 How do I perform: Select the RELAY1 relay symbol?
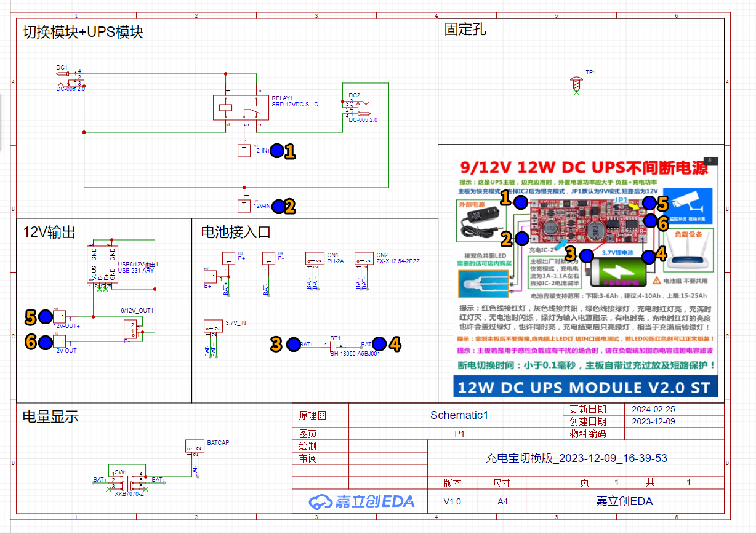241,108
